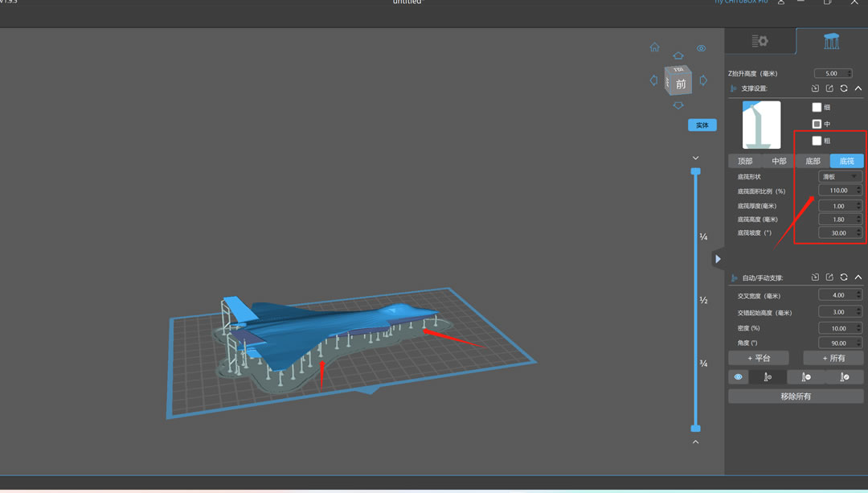Click the stepper arrows of 密度
The width and height of the screenshot is (868, 493).
858,328
